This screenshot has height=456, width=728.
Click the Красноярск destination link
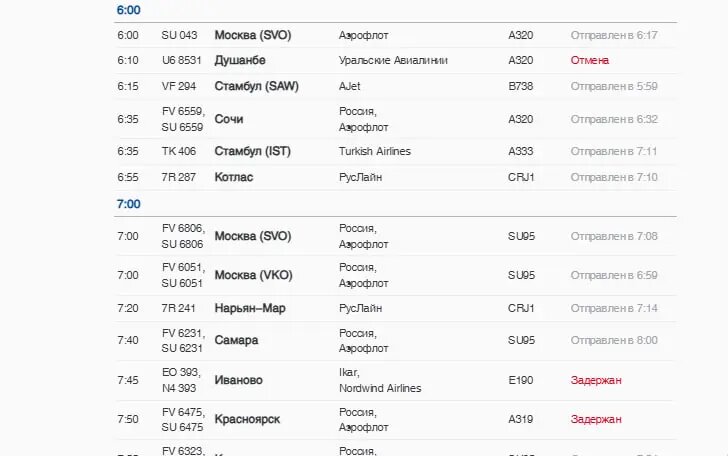click(x=247, y=419)
